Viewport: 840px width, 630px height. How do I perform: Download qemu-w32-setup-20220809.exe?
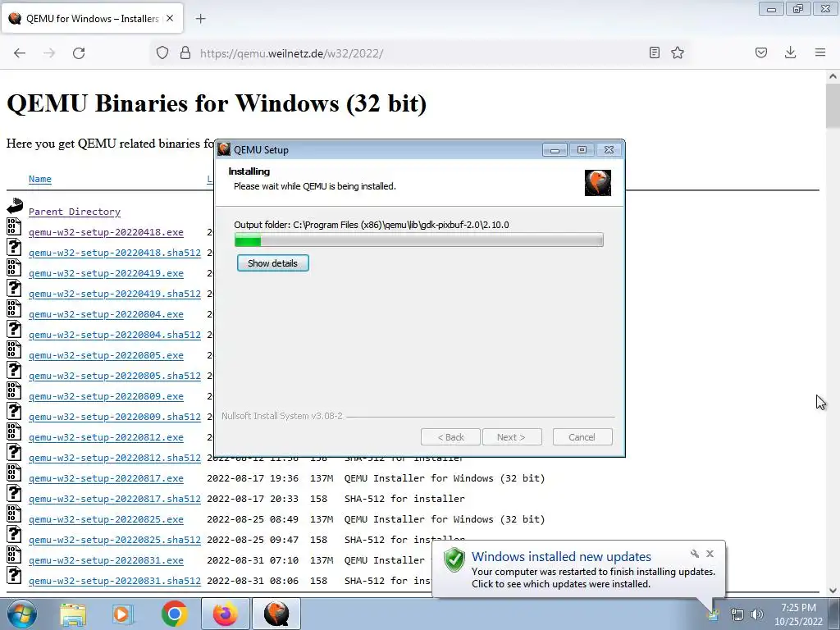coord(106,396)
